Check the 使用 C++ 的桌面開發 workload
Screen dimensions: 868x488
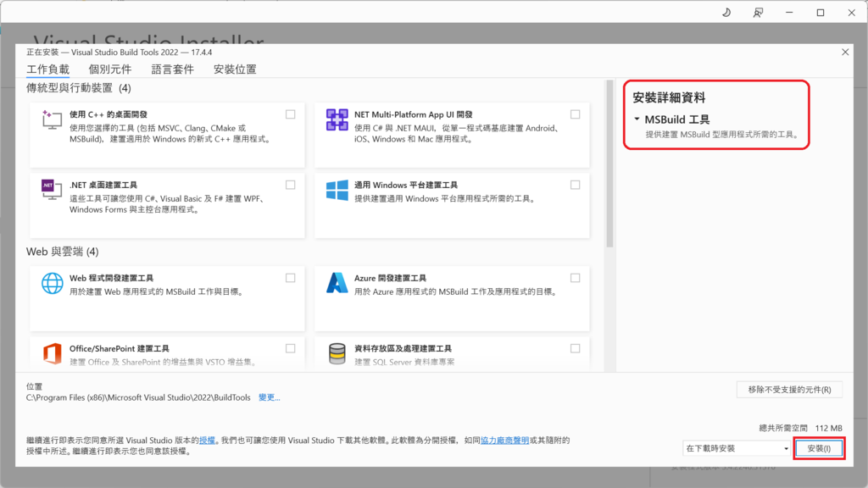290,114
